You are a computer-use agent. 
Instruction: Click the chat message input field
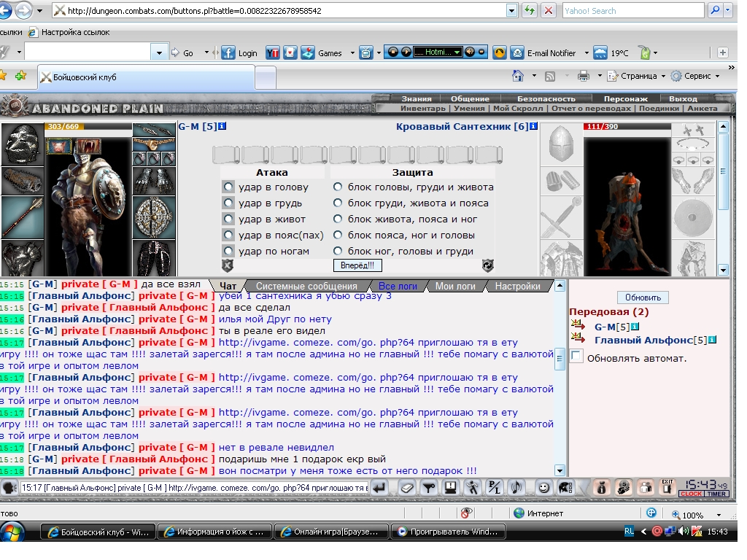[x=194, y=488]
